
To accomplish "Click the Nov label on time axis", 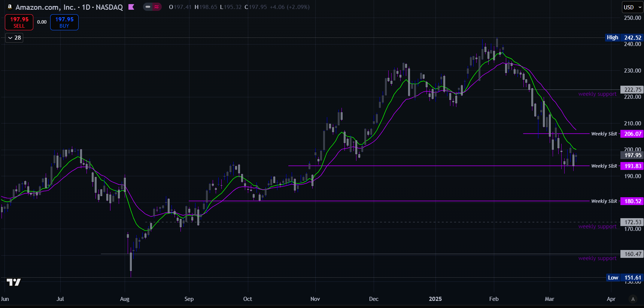I will pyautogui.click(x=315, y=299).
